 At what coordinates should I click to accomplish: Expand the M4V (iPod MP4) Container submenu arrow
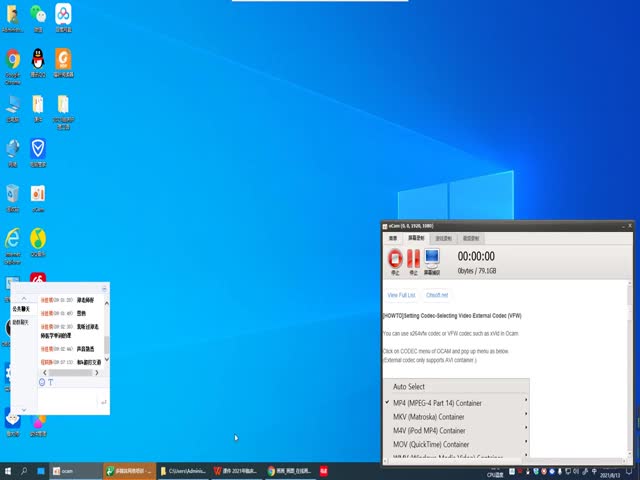(526, 431)
